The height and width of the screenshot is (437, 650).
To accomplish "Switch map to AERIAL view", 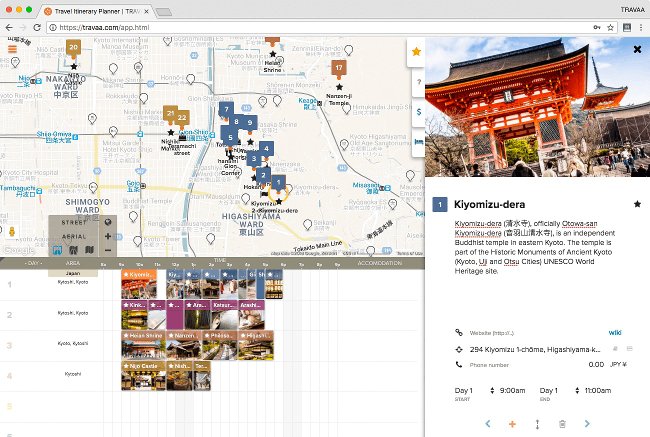I will pyautogui.click(x=74, y=237).
